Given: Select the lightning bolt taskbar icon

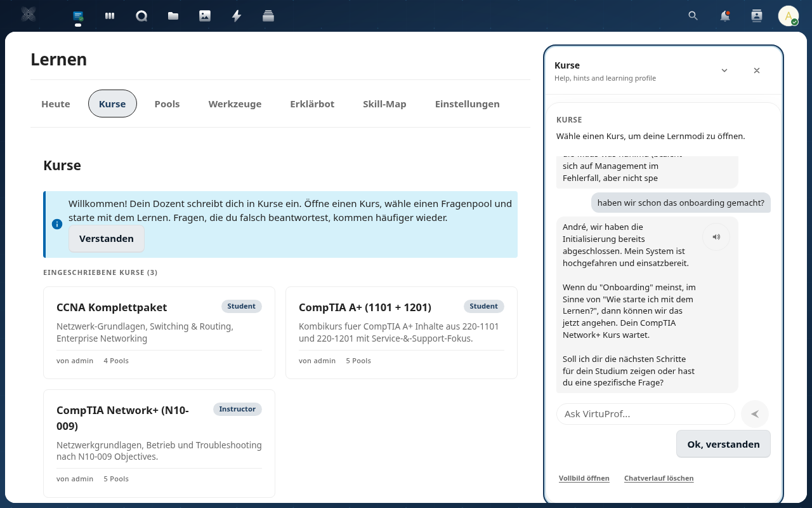Looking at the screenshot, I should click(237, 16).
